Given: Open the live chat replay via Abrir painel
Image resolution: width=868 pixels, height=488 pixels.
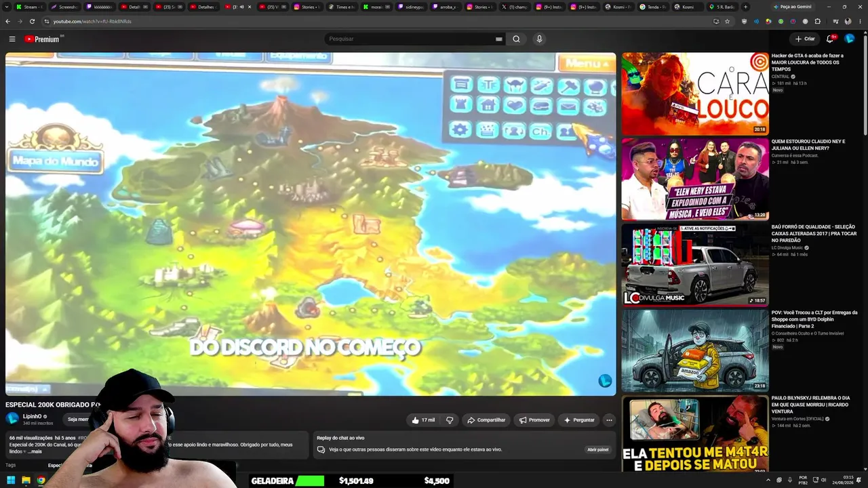Looking at the screenshot, I should coord(597,449).
